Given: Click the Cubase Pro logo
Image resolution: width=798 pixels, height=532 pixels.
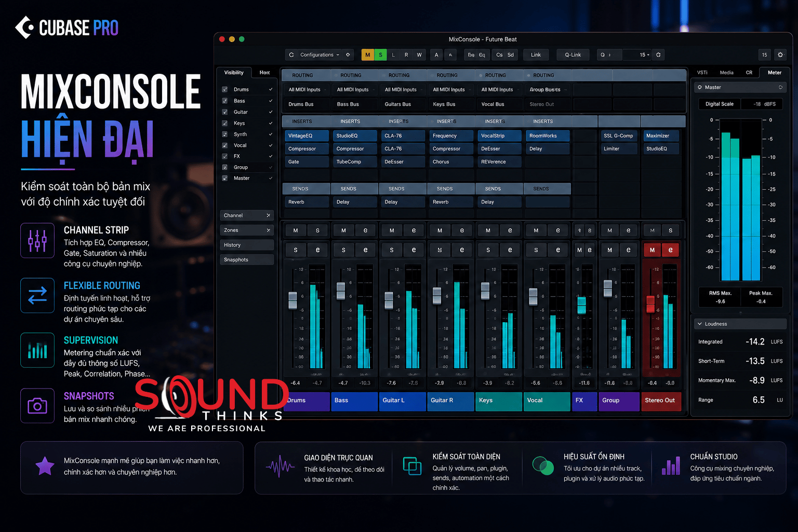Looking at the screenshot, I should (66, 28).
